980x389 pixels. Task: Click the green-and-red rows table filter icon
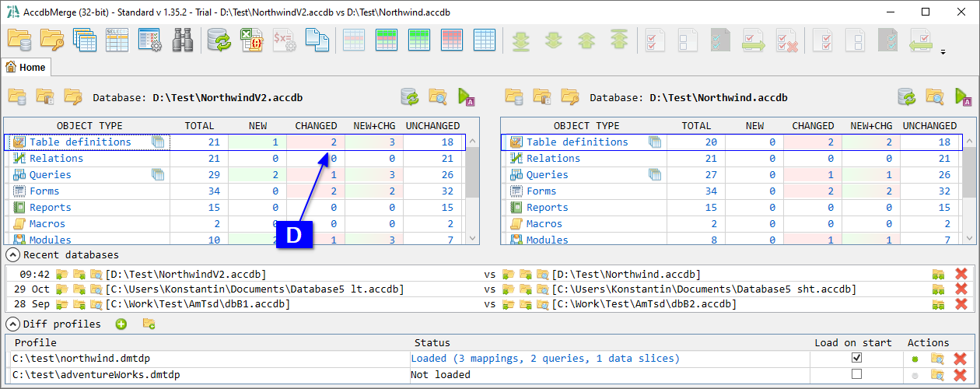(x=420, y=40)
